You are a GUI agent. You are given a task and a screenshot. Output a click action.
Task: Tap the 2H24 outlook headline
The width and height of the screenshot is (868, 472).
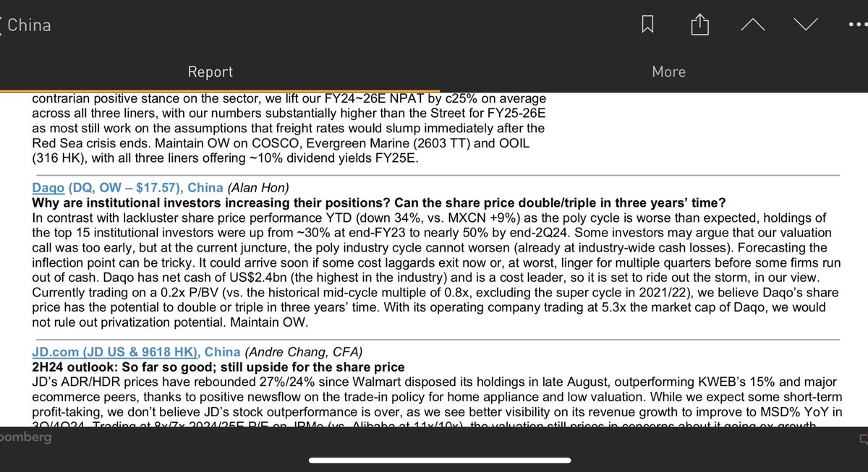[218, 366]
